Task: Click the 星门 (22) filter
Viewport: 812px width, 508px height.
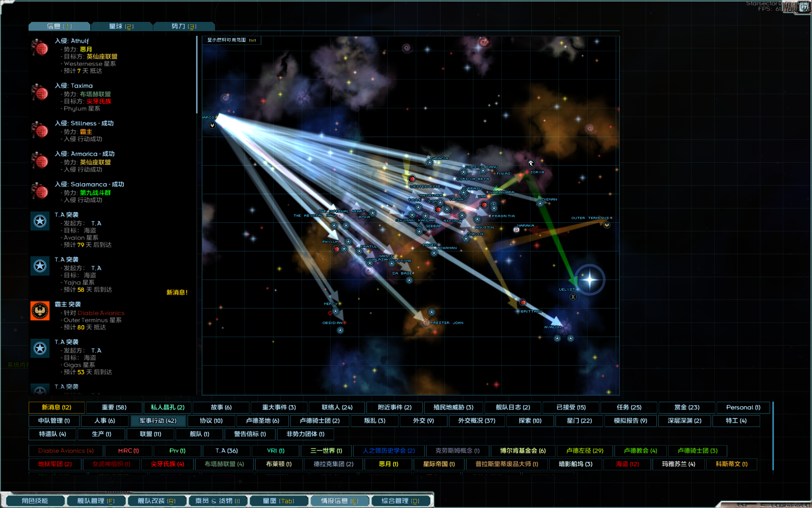Action: point(579,421)
